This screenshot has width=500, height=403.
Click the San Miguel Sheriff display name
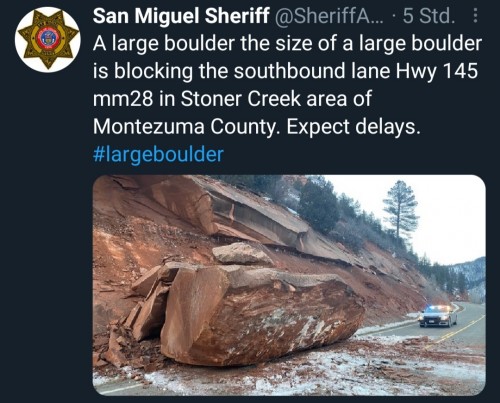(181, 16)
